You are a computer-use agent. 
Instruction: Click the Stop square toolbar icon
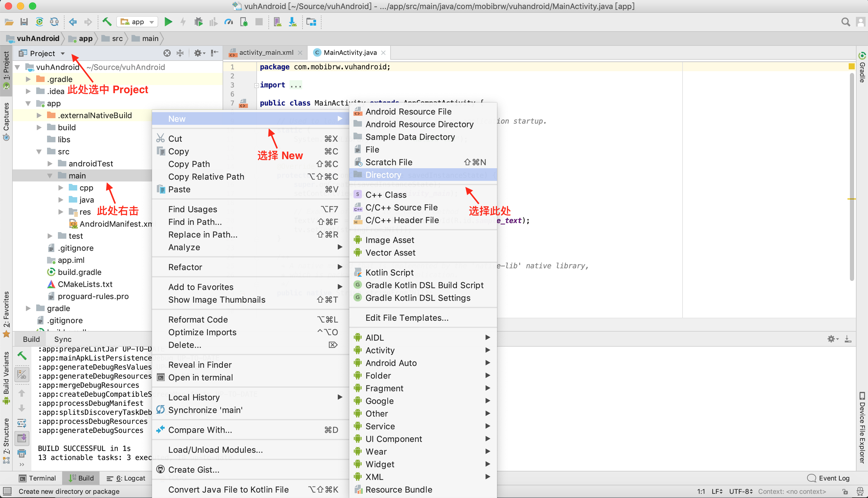click(x=259, y=22)
